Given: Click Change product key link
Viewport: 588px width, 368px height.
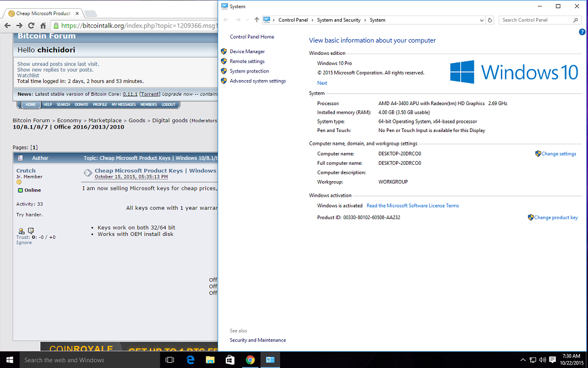Looking at the screenshot, I should (x=556, y=217).
